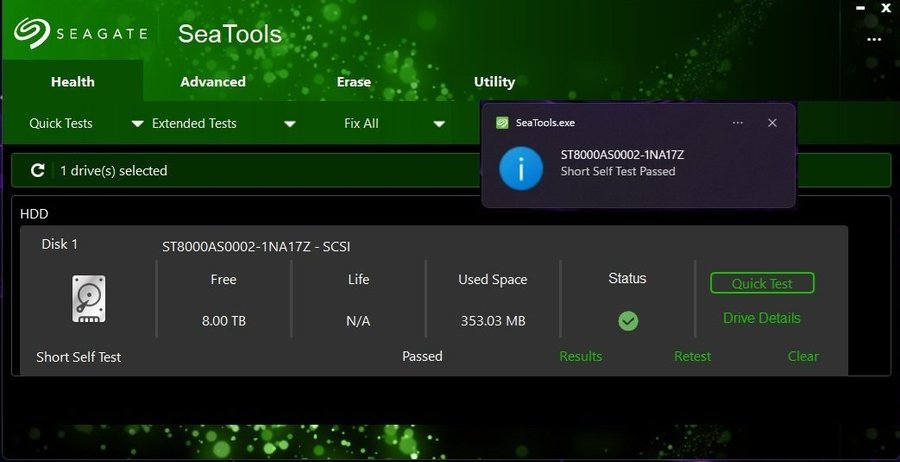This screenshot has width=900, height=462.
Task: Click Retest for Disk 1
Action: pos(692,356)
